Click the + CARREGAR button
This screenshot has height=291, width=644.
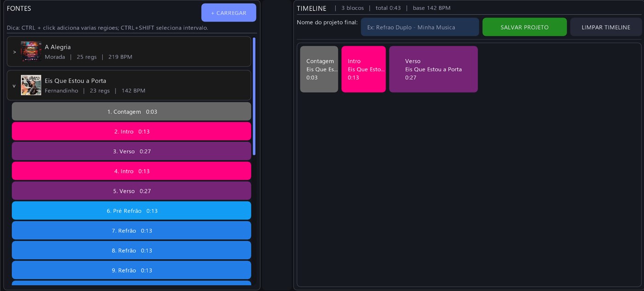[x=229, y=13]
